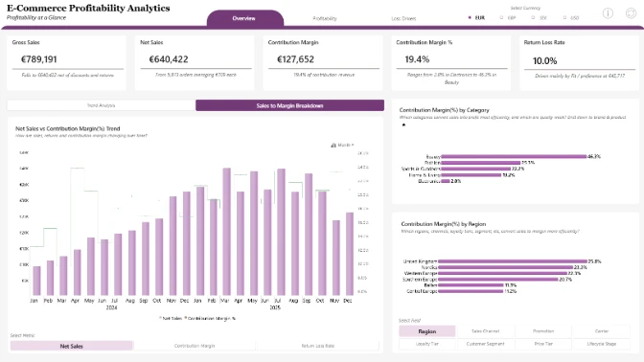The width and height of the screenshot is (644, 362).
Task: Open the Loss Drivers tab
Action: click(x=403, y=18)
